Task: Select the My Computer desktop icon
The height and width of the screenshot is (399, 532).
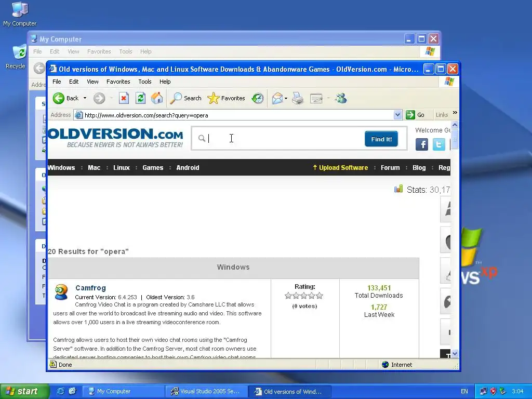Action: click(x=20, y=14)
